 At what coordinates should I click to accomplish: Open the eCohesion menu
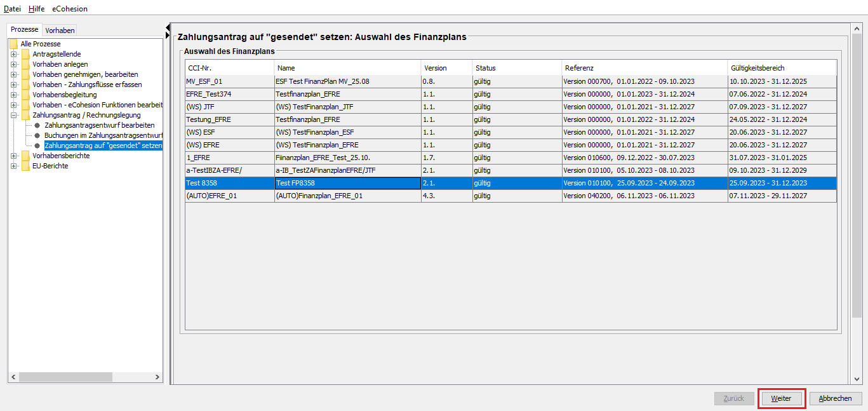[70, 9]
